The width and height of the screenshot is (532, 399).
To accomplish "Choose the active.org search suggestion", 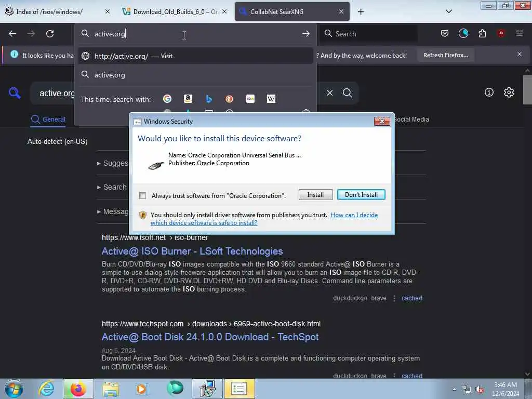I will coord(195,75).
